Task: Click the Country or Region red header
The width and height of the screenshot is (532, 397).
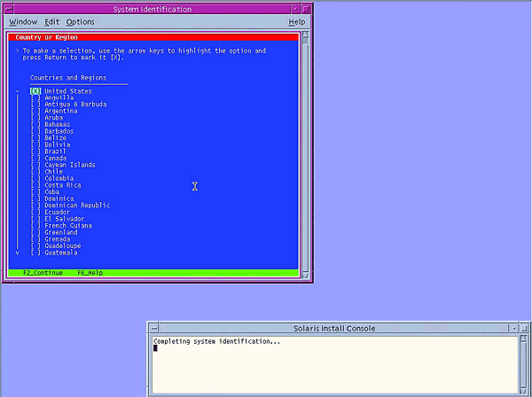Action: tap(153, 37)
